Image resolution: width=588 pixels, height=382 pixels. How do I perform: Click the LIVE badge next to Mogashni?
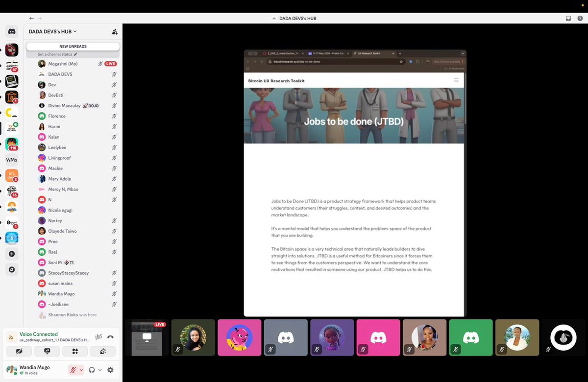pos(111,64)
